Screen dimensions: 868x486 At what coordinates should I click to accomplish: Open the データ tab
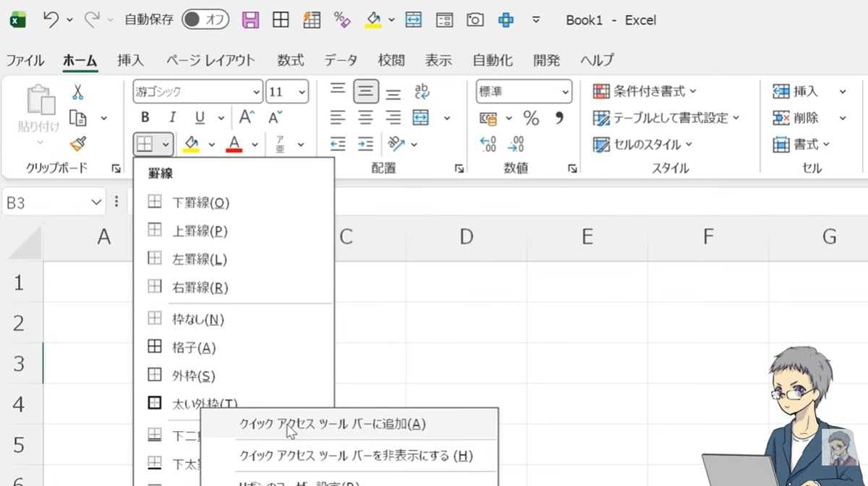pyautogui.click(x=341, y=60)
